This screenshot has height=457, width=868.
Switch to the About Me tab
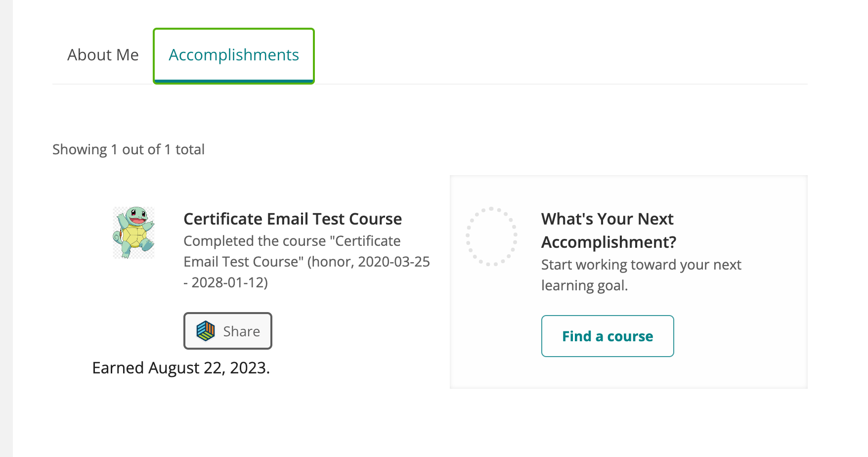tap(103, 55)
